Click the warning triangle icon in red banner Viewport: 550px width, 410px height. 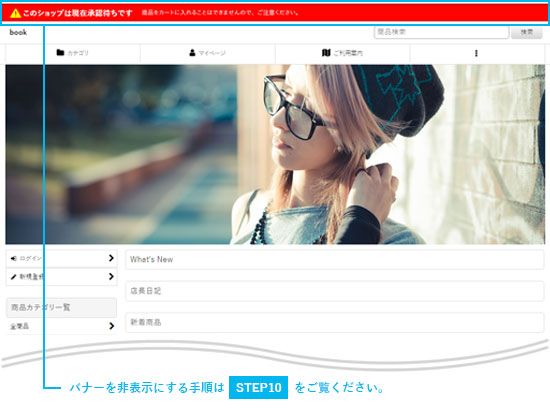click(x=15, y=13)
